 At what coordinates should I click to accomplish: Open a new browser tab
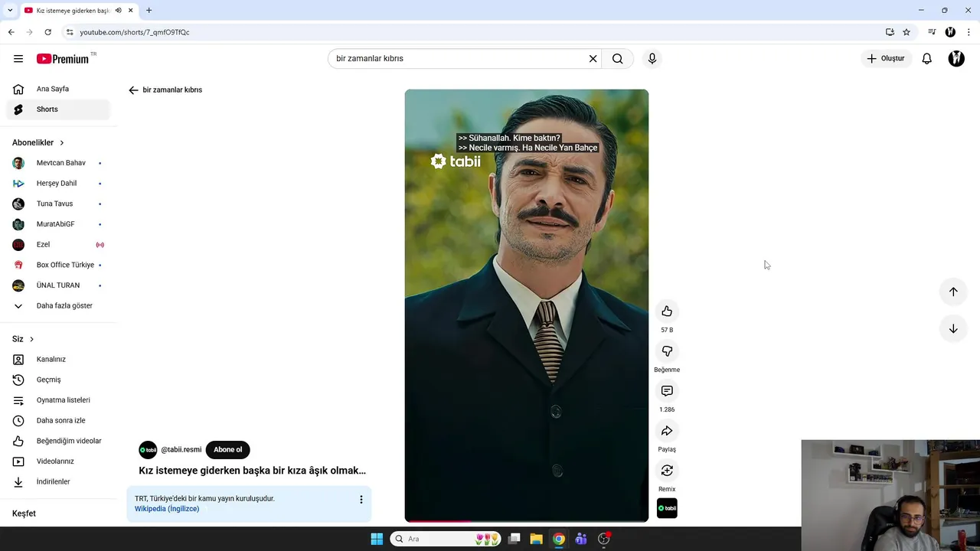[x=149, y=11]
